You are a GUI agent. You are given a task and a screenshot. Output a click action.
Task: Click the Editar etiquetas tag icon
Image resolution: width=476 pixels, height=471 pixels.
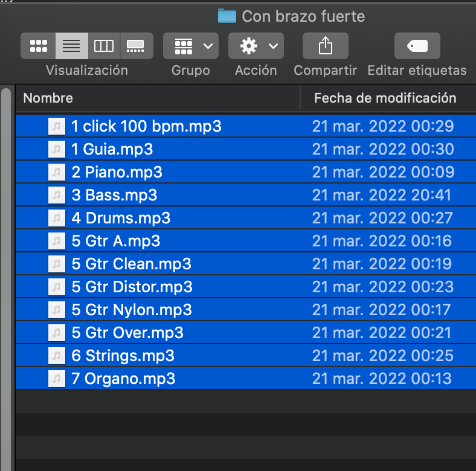coord(417,46)
